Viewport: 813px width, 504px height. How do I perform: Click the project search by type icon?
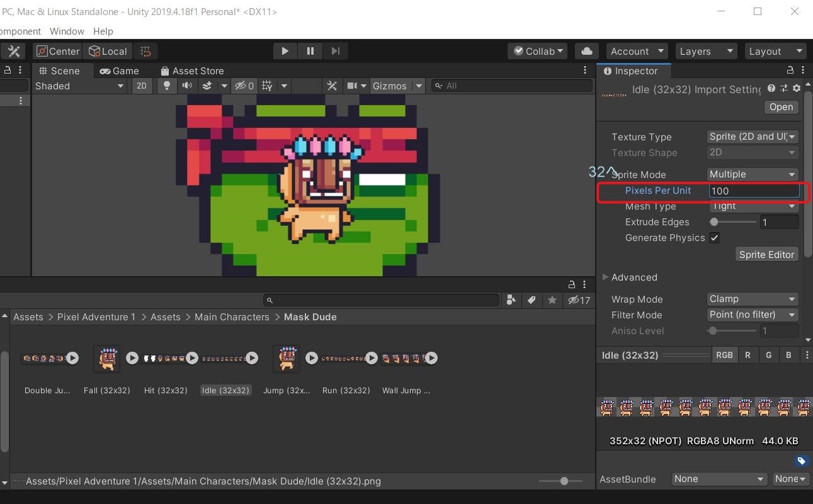511,300
